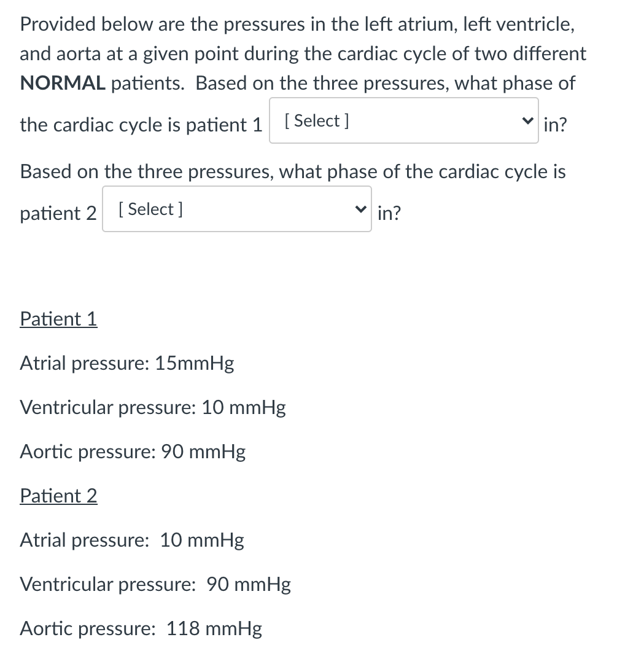Select the [ Select ] placeholder for patient 2
The image size is (625, 672).
tap(149, 209)
